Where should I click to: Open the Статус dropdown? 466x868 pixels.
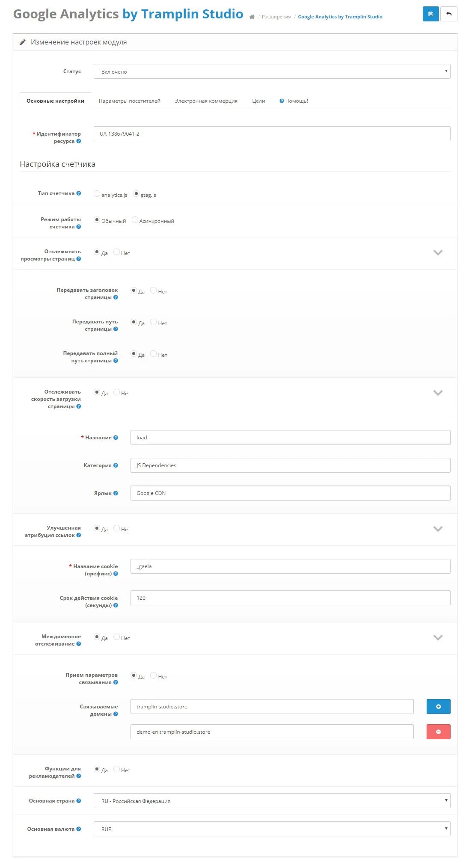(272, 71)
